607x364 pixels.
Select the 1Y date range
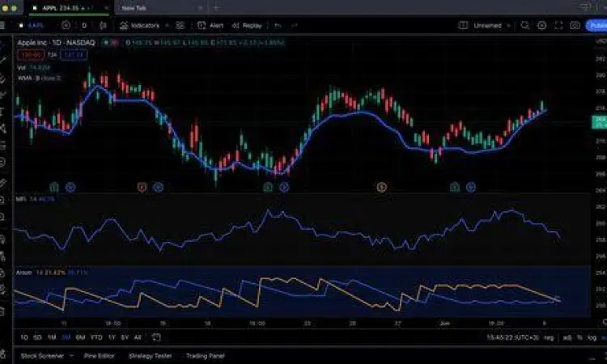tap(112, 337)
